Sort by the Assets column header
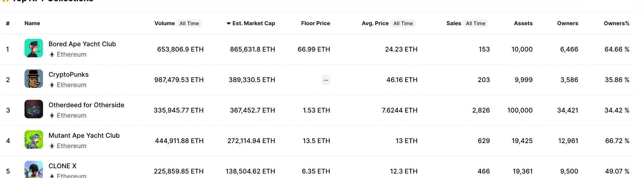 [523, 23]
